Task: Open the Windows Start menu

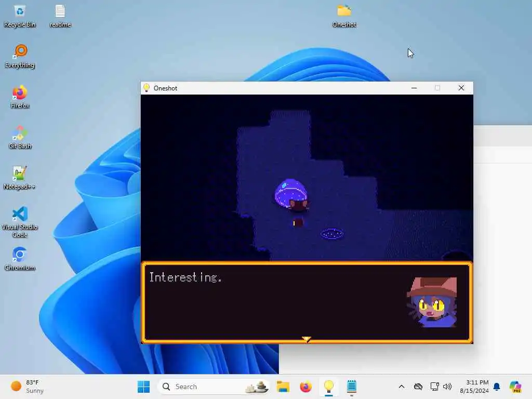Action: click(x=143, y=387)
